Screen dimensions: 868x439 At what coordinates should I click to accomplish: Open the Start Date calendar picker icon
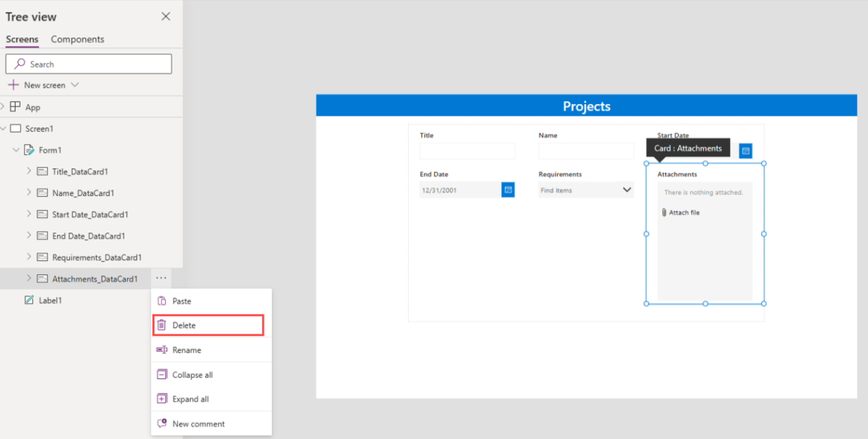coord(745,151)
